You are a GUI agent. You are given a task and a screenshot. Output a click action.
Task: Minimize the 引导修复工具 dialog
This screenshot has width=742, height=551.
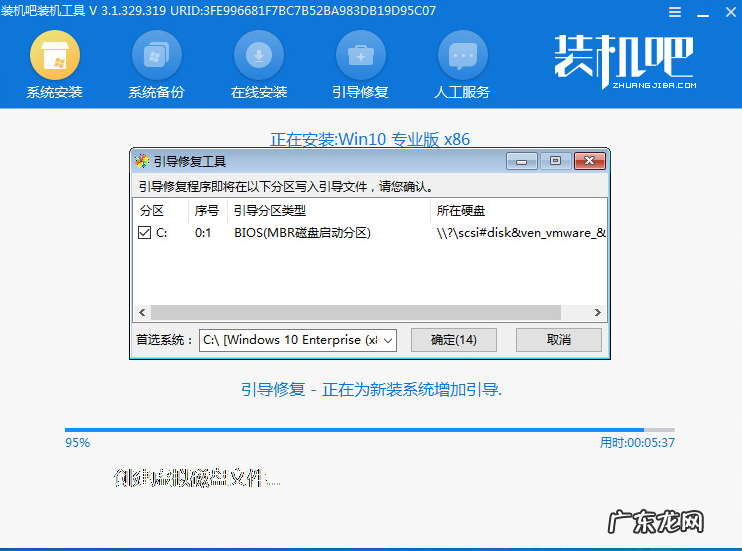coord(521,161)
